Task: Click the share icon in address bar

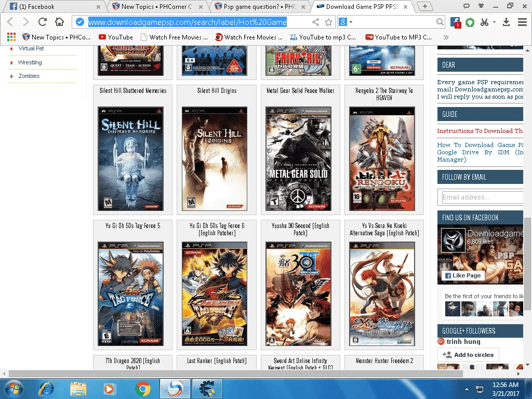Action: [315, 22]
